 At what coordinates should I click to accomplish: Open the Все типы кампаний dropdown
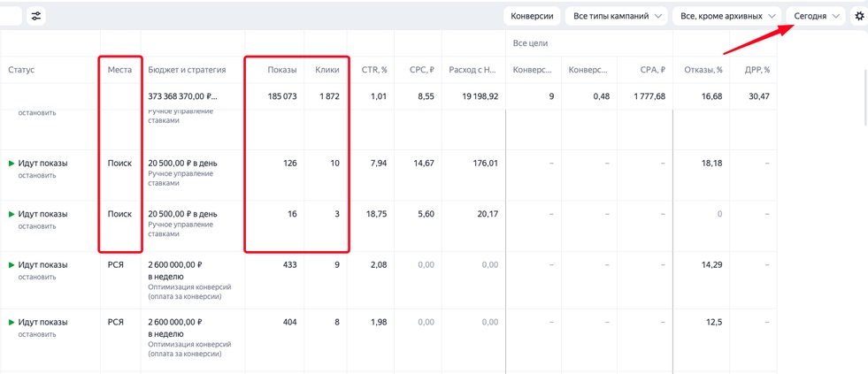click(x=616, y=16)
